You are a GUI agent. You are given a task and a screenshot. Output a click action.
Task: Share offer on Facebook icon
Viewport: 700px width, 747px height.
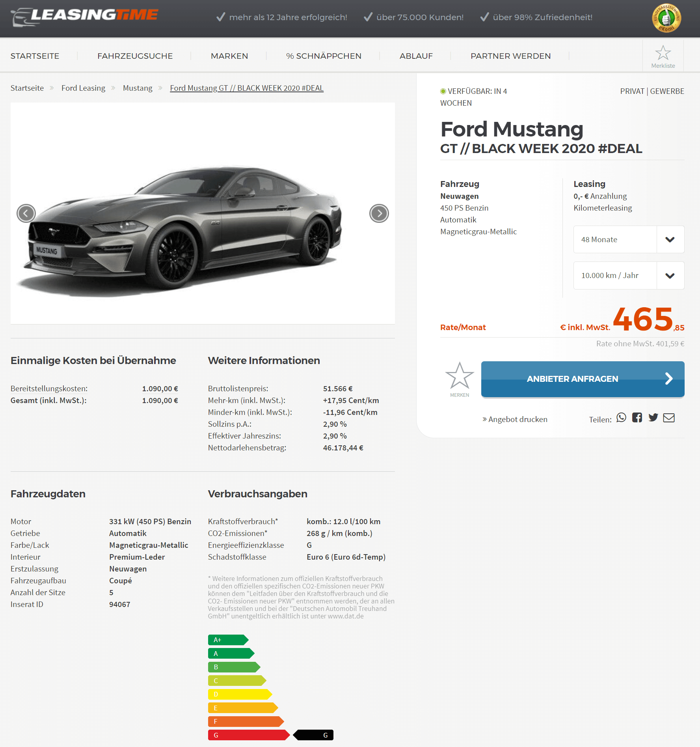tap(637, 418)
